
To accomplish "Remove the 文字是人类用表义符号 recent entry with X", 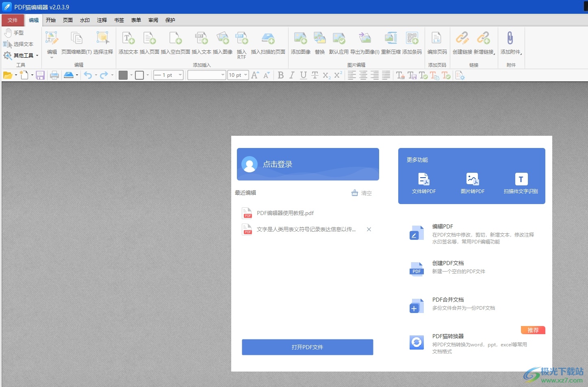I will [369, 229].
